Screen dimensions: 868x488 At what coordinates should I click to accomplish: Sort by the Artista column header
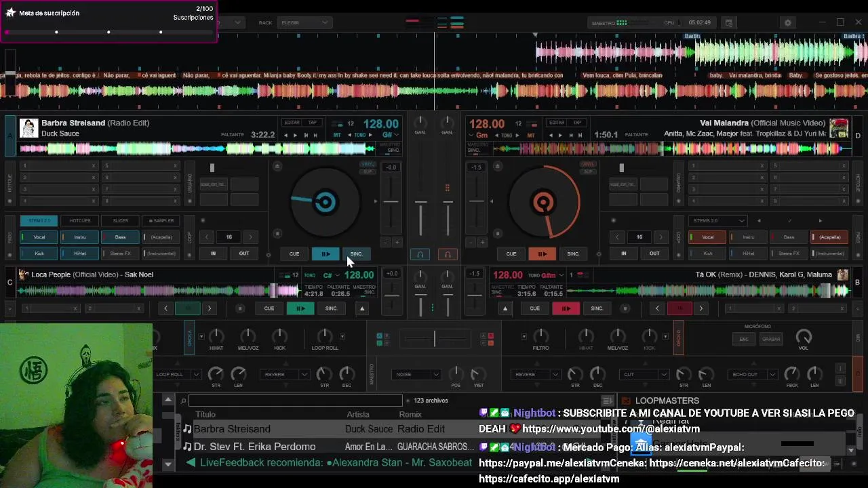tap(358, 414)
